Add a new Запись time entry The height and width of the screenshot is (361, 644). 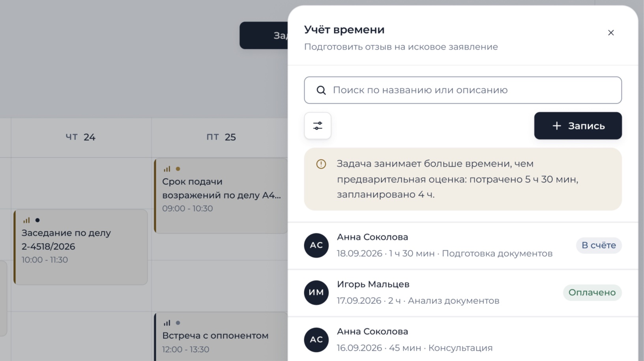tap(578, 126)
